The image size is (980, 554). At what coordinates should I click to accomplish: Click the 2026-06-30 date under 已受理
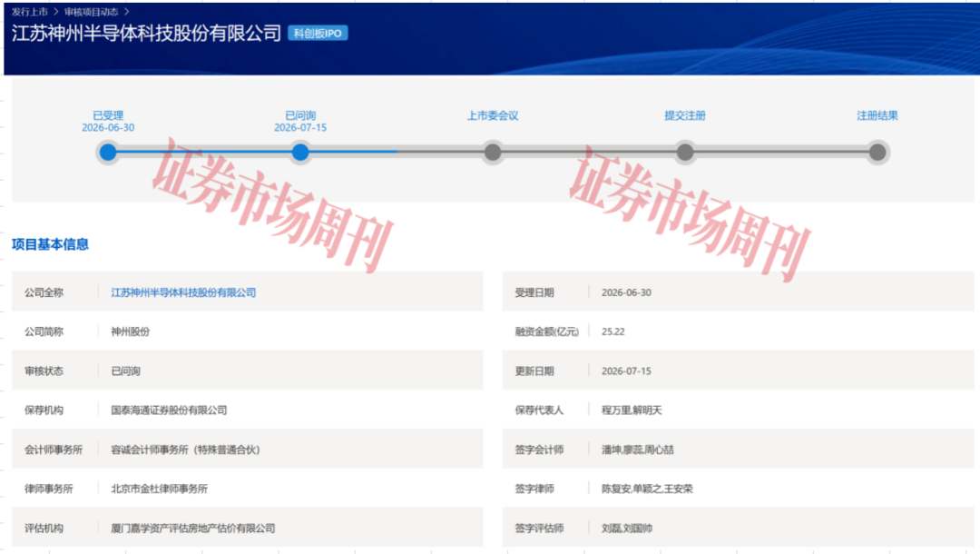tap(108, 127)
